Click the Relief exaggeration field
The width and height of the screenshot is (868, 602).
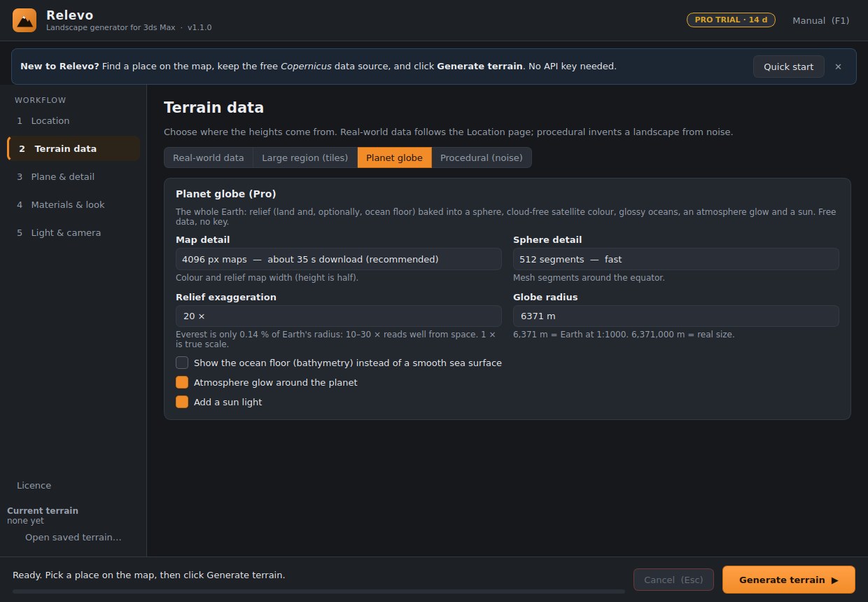(339, 316)
